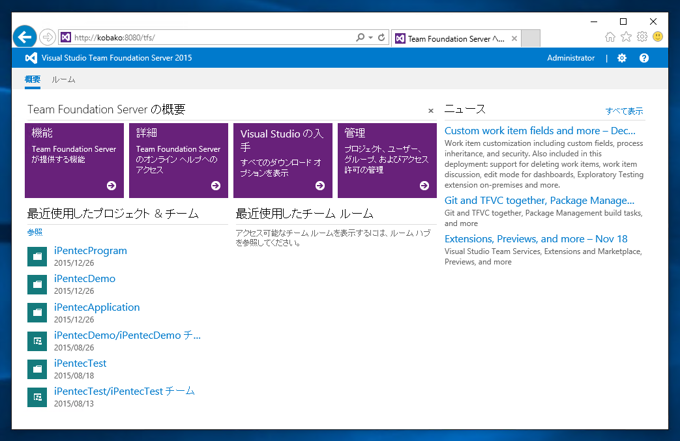The height and width of the screenshot is (441, 680).
Task: Close the Team Foundation Server overview panel
Action: pyautogui.click(x=431, y=111)
